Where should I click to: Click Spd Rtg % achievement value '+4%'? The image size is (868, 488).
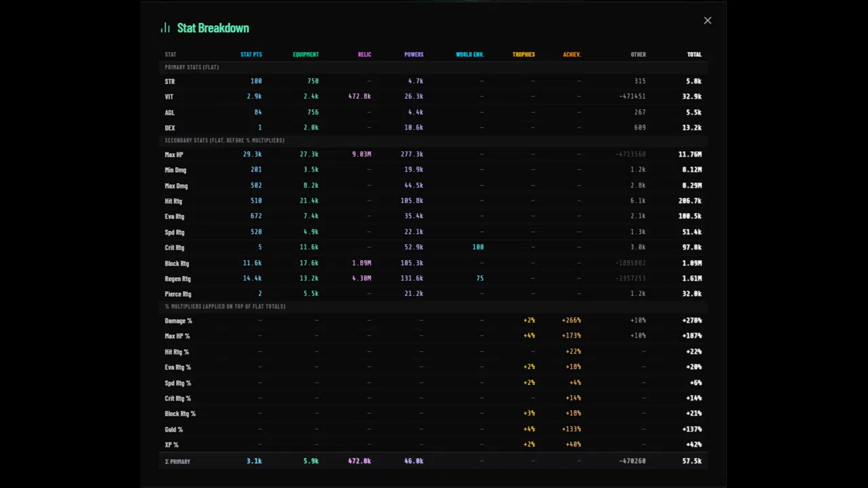[575, 382]
